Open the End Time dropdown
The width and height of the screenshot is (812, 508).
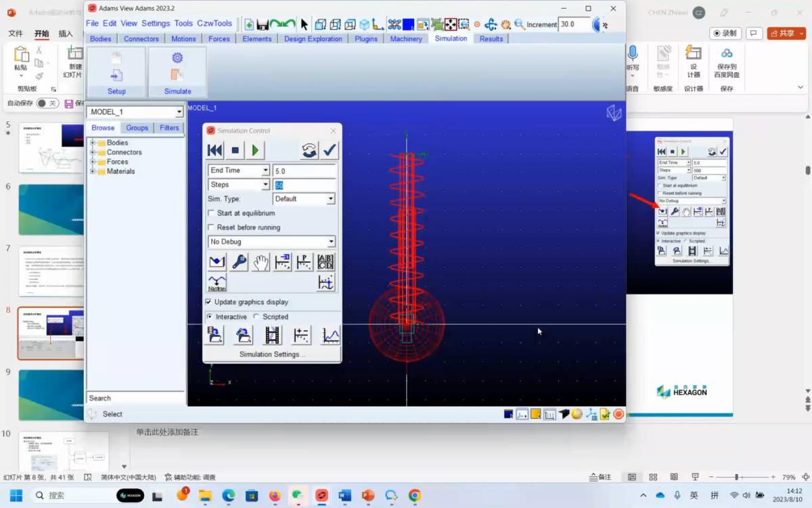point(265,170)
